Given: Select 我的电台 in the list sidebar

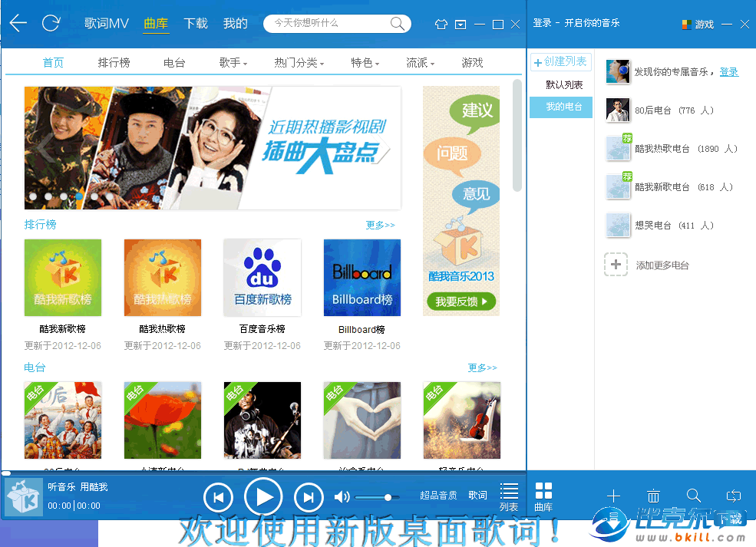Looking at the screenshot, I should [561, 107].
